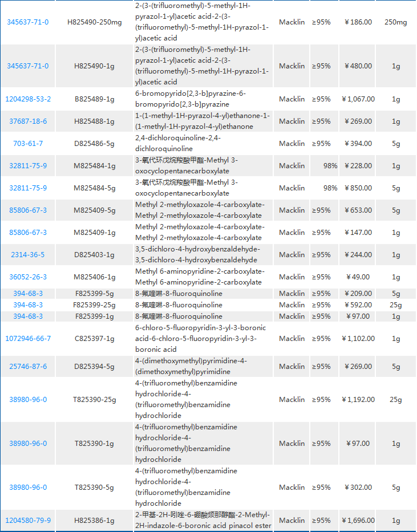The width and height of the screenshot is (417, 532).
Task: Open CAS link 1204298-53-2
Action: pyautogui.click(x=28, y=99)
